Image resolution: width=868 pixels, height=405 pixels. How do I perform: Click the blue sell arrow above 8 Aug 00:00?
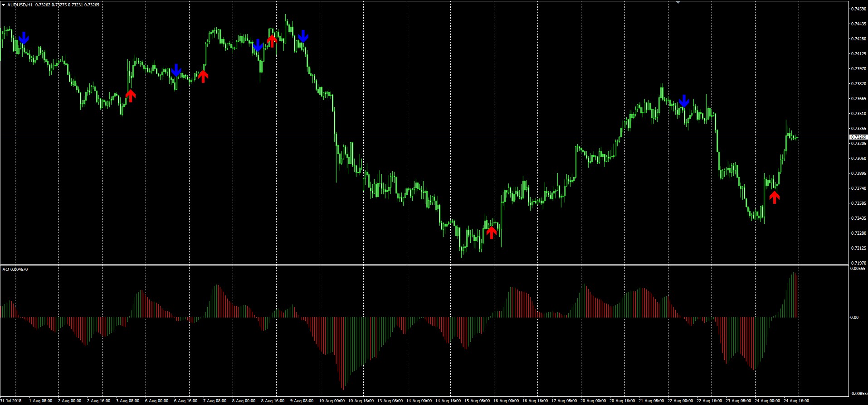coord(258,45)
